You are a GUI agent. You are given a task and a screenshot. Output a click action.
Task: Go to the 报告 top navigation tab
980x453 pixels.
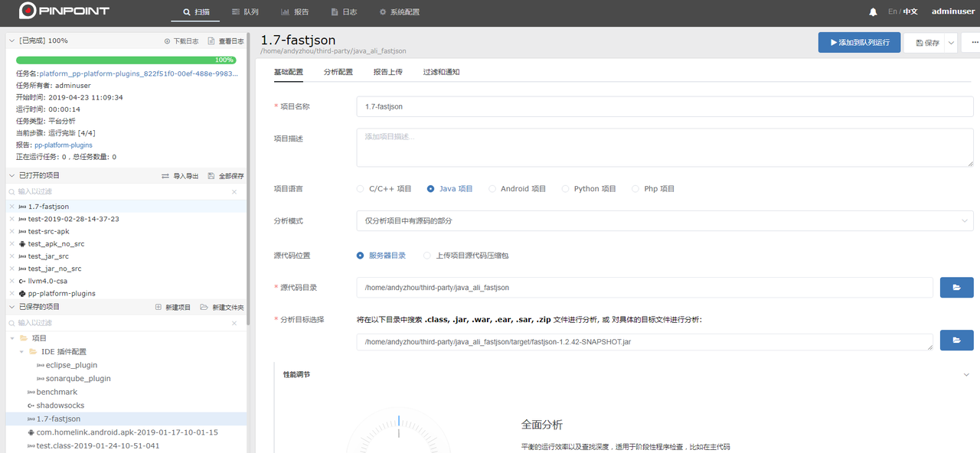[295, 12]
